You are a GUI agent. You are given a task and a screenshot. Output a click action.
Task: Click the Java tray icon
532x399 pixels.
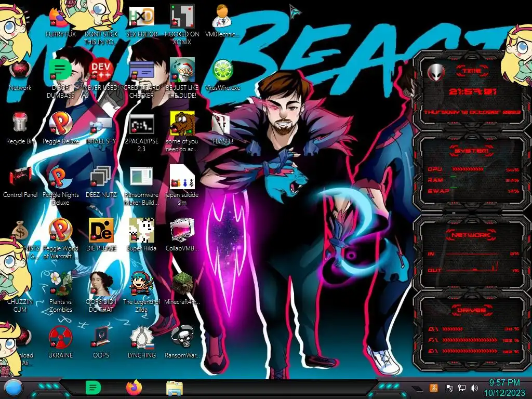[x=434, y=388]
